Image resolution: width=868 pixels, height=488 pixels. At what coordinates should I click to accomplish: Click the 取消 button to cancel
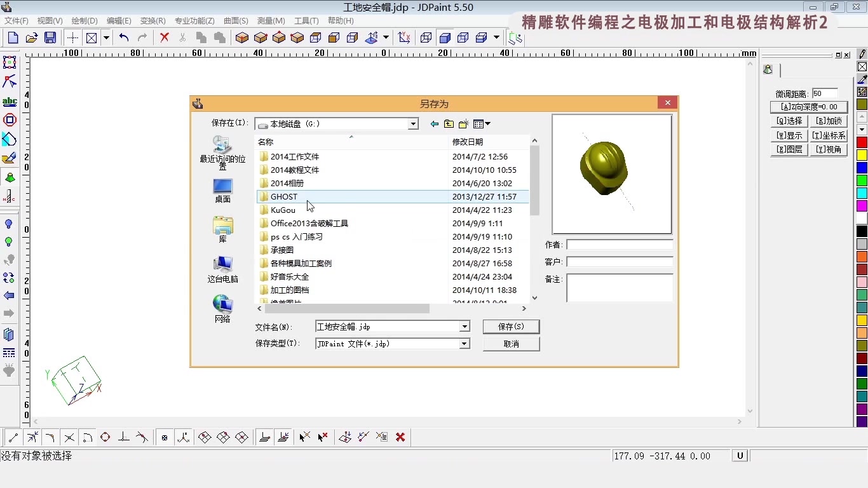[x=511, y=343]
